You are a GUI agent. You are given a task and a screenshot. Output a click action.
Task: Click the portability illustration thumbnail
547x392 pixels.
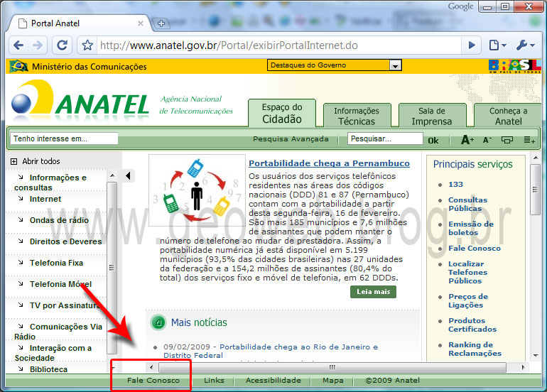pos(197,190)
